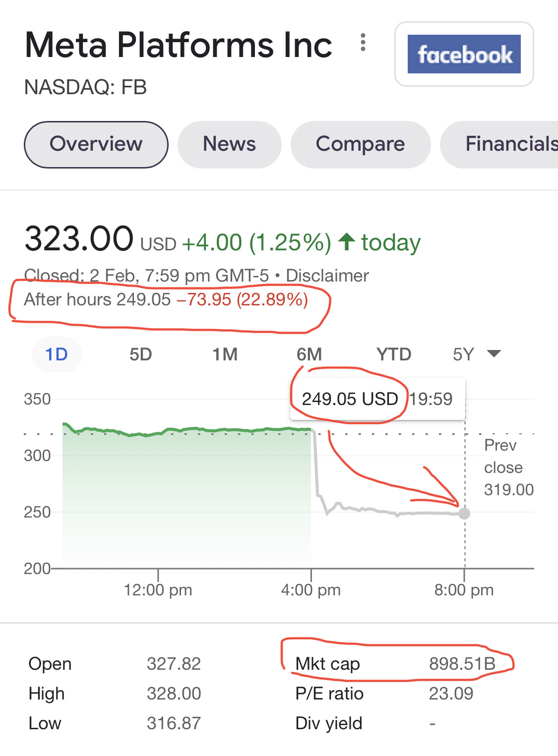Click the gray chart point marker at 8:00 pm
Image resolution: width=558 pixels, height=756 pixels.
(464, 514)
